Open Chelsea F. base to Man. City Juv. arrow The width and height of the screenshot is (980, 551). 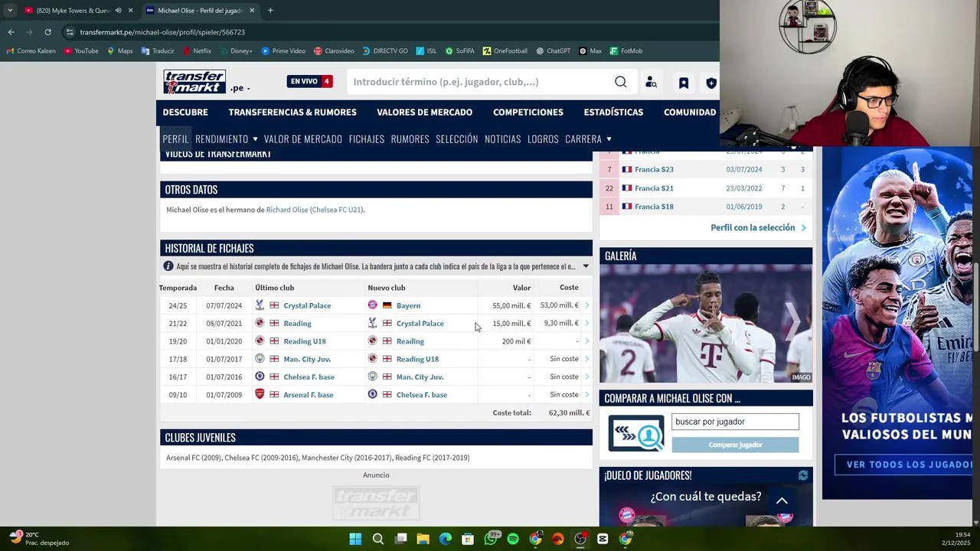point(586,377)
